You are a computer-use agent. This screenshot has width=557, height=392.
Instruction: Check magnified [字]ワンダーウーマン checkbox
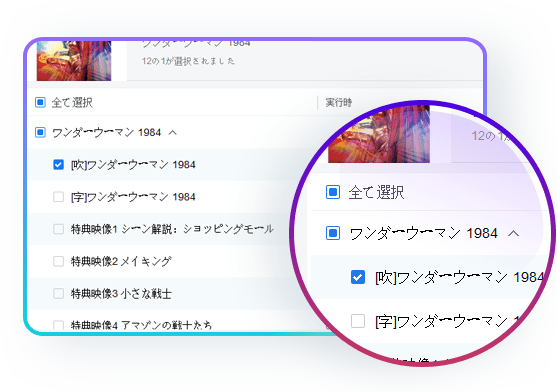[358, 321]
